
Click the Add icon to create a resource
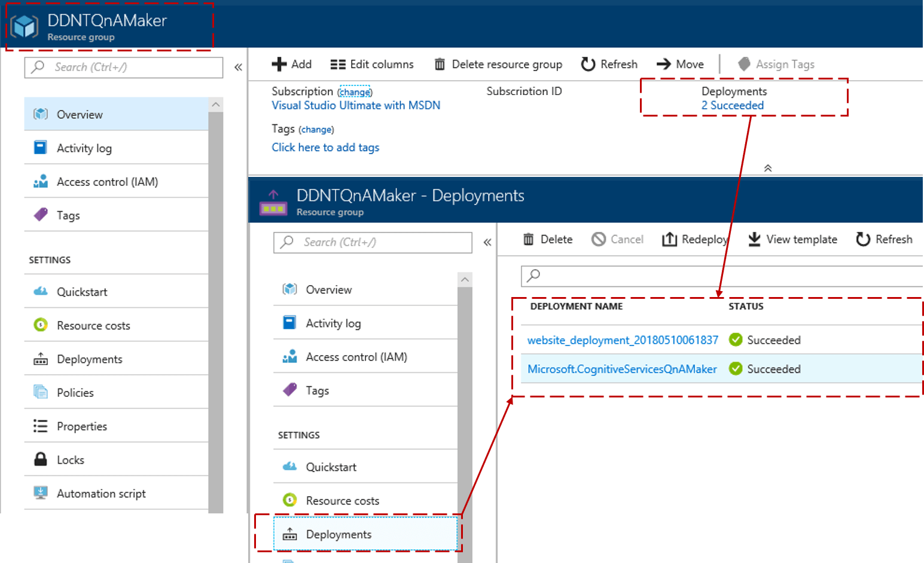(x=280, y=64)
